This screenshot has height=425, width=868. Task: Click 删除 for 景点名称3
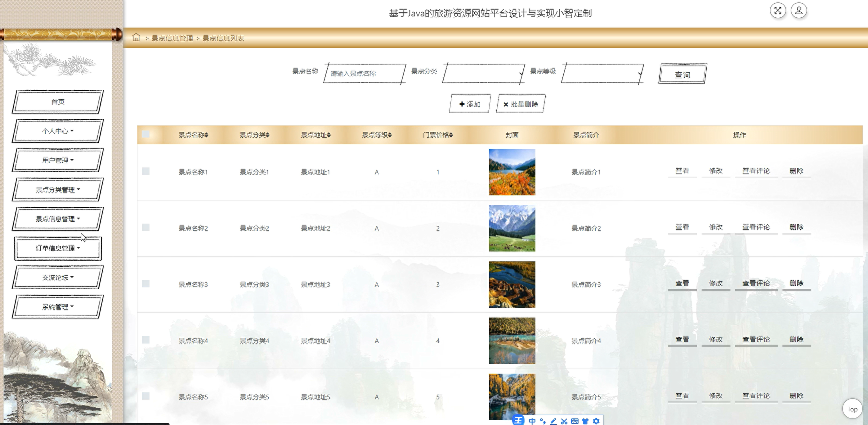pyautogui.click(x=797, y=283)
